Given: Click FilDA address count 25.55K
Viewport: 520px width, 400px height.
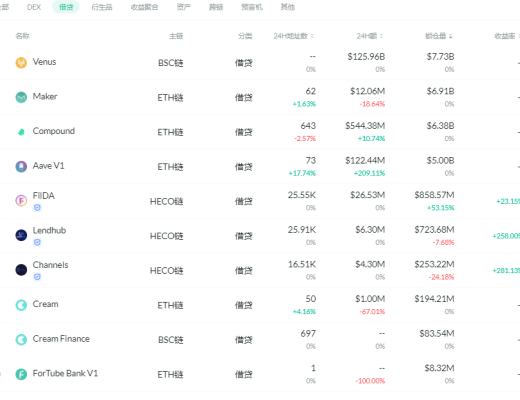Looking at the screenshot, I should pyautogui.click(x=302, y=195).
